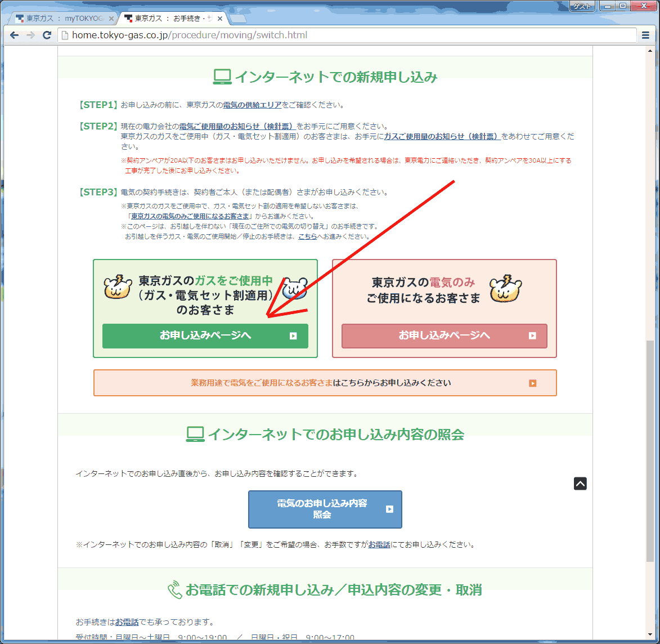Viewport: 660px width, 644px height.
Task: Click the こちら link for moving procedures
Action: click(x=307, y=236)
